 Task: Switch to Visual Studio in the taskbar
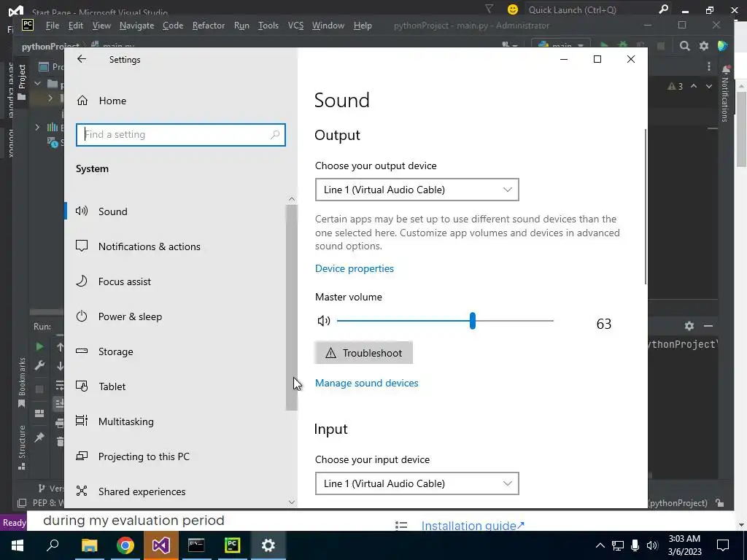[161, 545]
